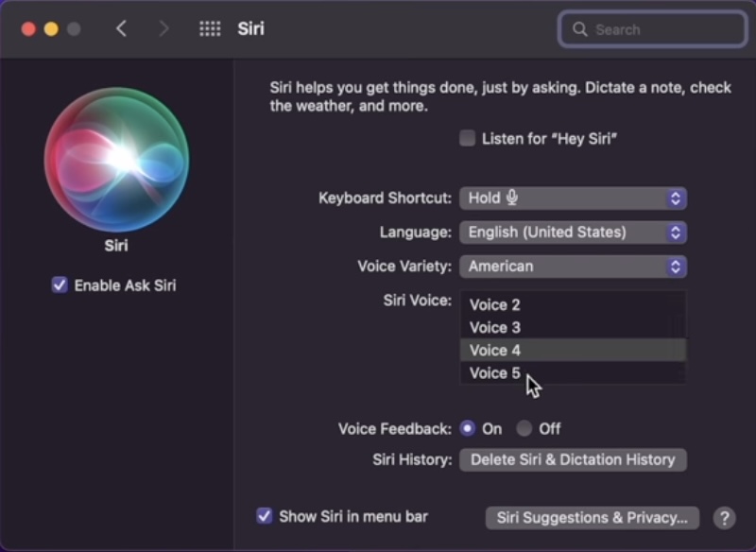The image size is (756, 552).
Task: Click the red close window button
Action: (28, 29)
